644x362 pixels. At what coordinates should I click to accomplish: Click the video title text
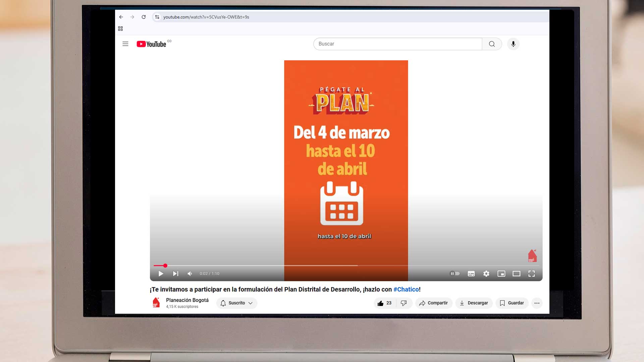click(285, 289)
